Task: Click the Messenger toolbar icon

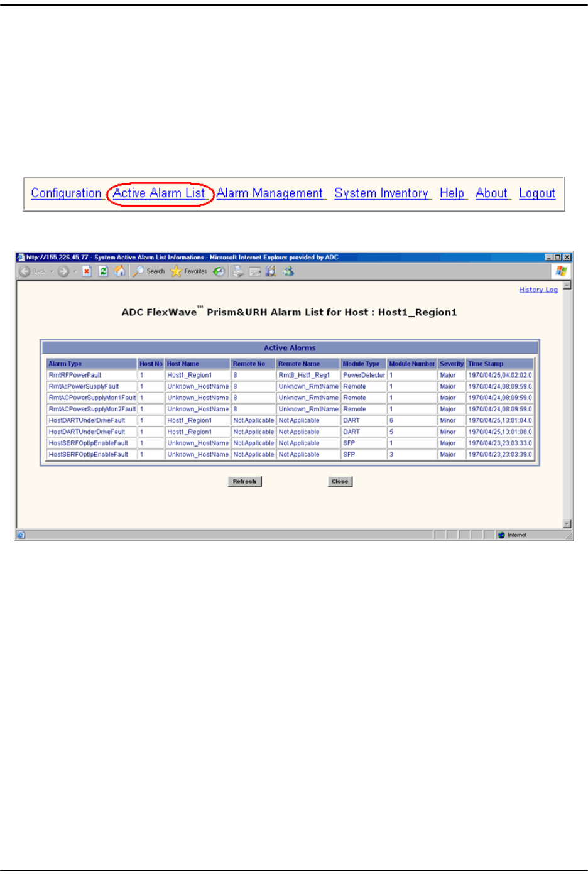Action: tap(288, 271)
